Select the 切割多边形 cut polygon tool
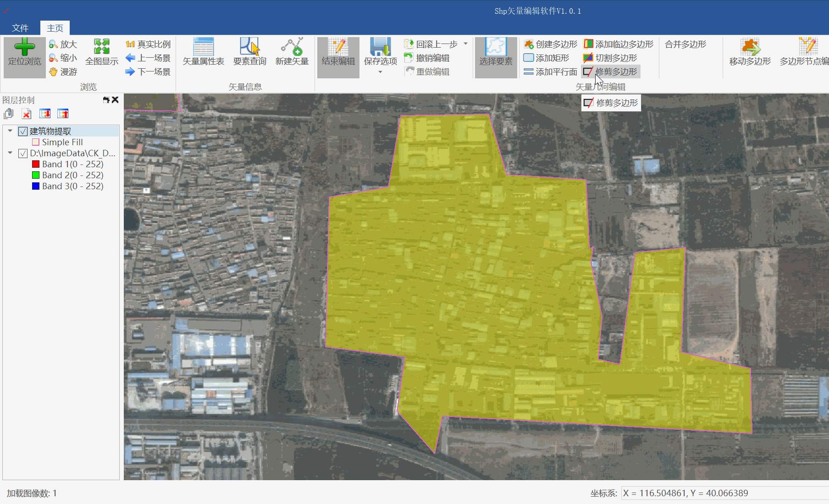The image size is (829, 504). (x=610, y=58)
